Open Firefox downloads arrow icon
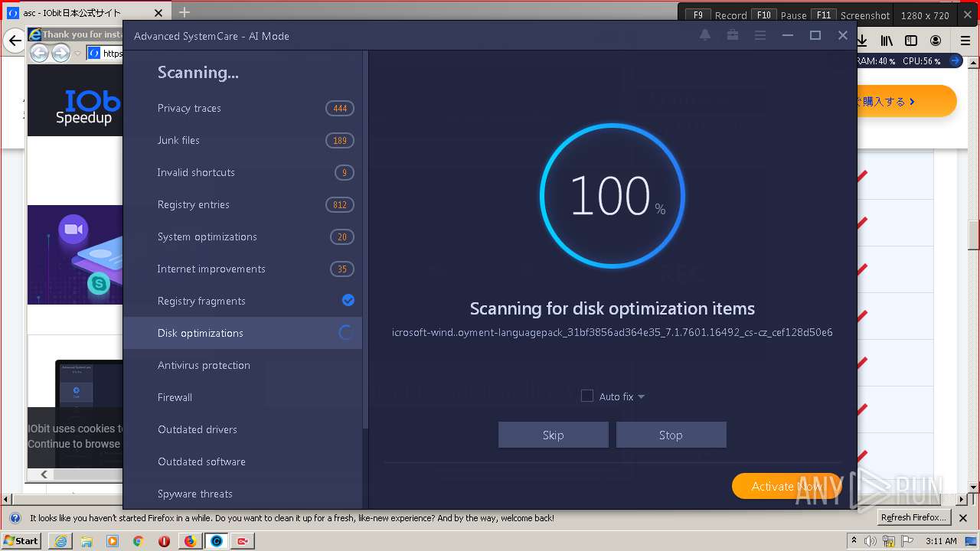The height and width of the screenshot is (551, 980). coord(861,41)
